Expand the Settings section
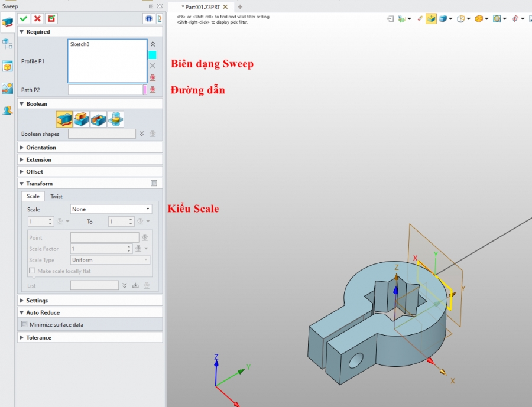The width and height of the screenshot is (532, 407). coord(22,301)
